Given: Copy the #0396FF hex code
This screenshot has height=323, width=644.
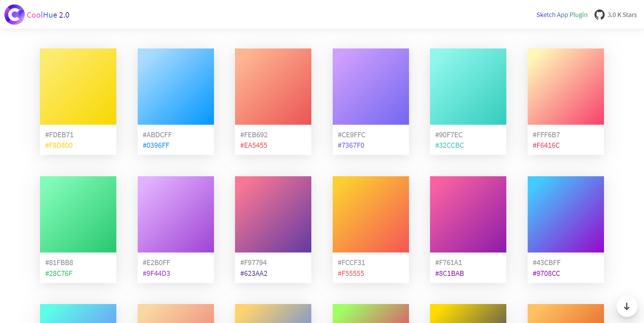Looking at the screenshot, I should pyautogui.click(x=156, y=145).
